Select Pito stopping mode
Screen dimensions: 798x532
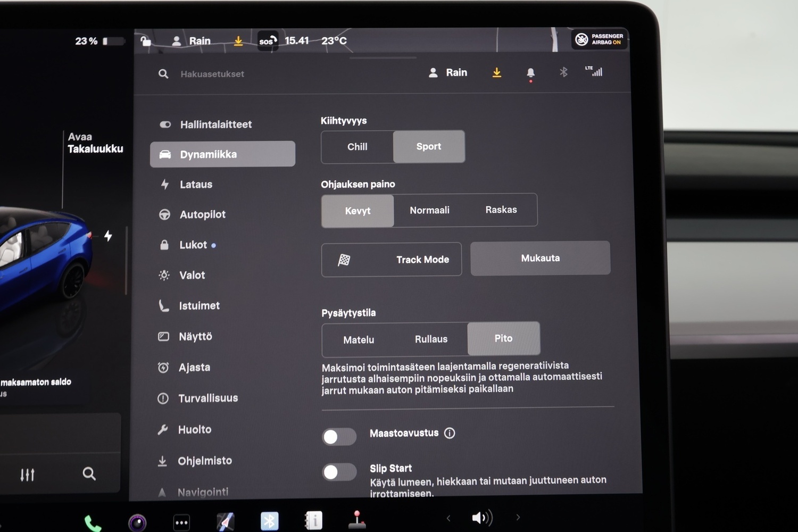(504, 338)
